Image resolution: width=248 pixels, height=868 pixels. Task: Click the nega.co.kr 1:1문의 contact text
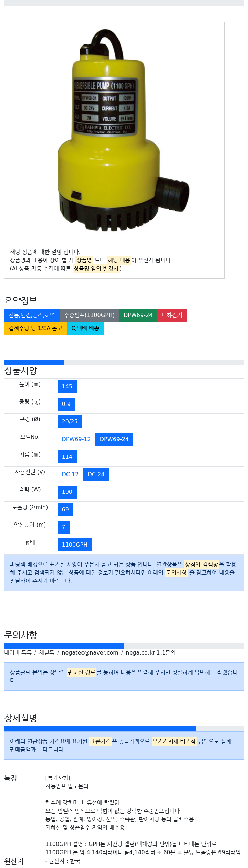(151, 653)
